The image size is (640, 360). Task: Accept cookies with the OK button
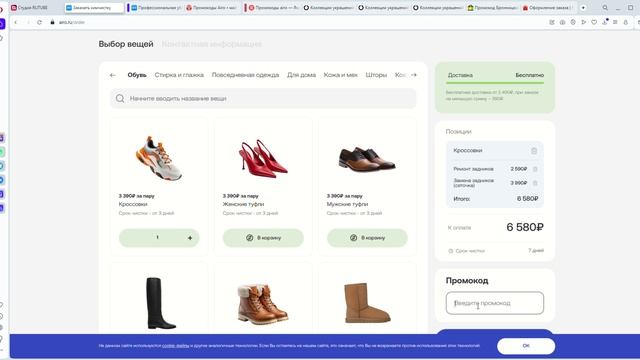pos(526,346)
